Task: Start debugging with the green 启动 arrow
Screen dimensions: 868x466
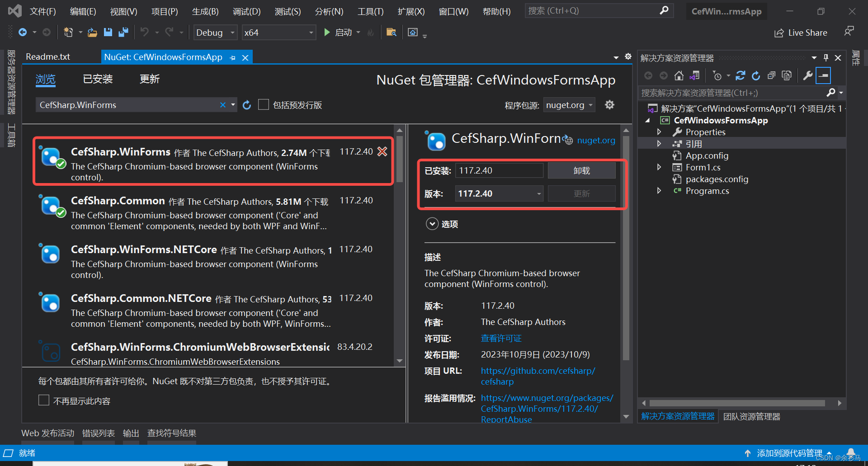Action: [x=327, y=32]
